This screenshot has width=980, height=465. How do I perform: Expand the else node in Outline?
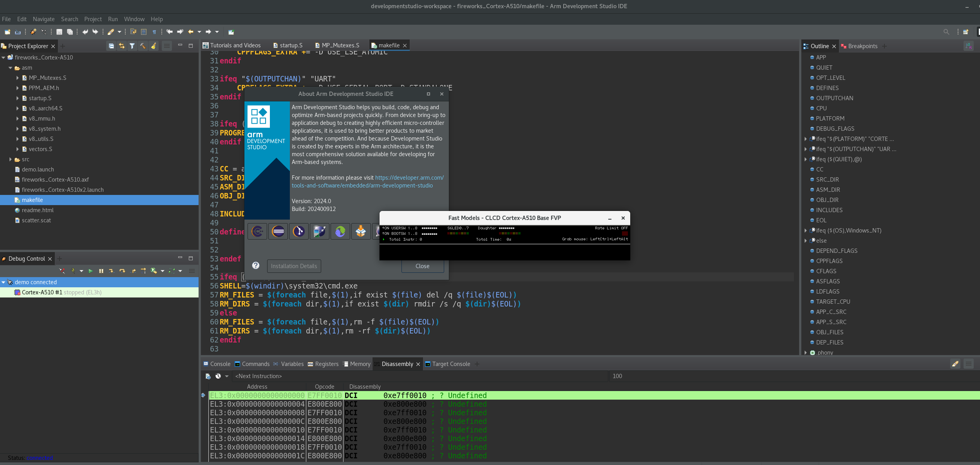coord(806,241)
